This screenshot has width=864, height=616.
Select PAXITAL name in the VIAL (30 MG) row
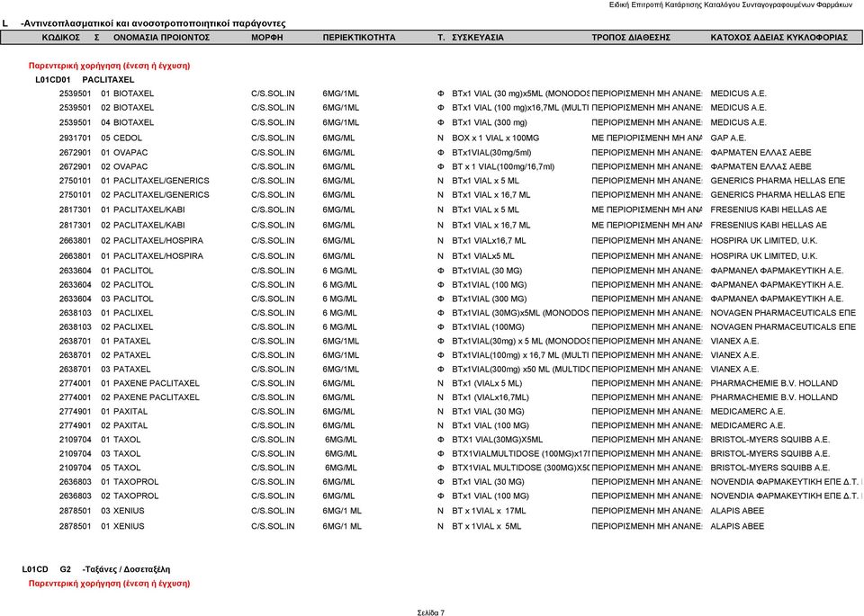click(130, 412)
